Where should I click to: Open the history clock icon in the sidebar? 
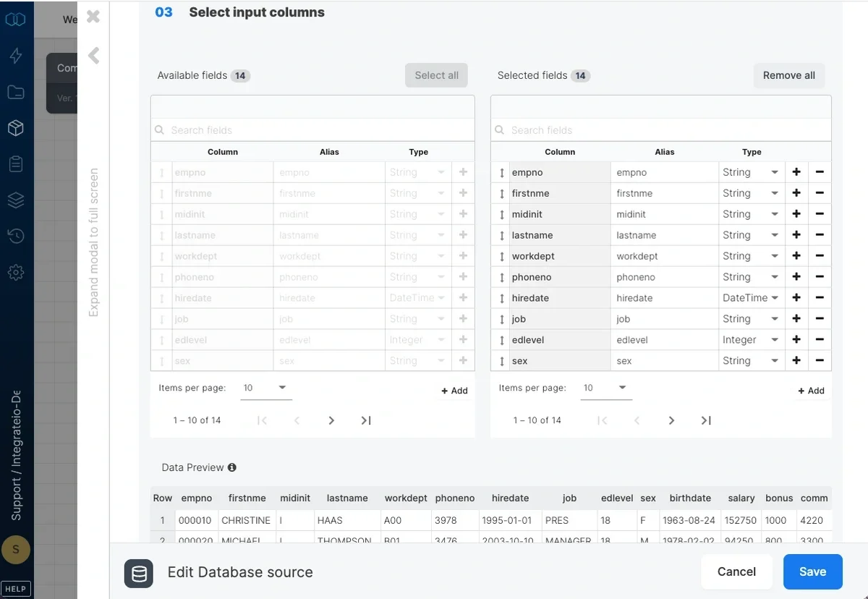coord(16,237)
